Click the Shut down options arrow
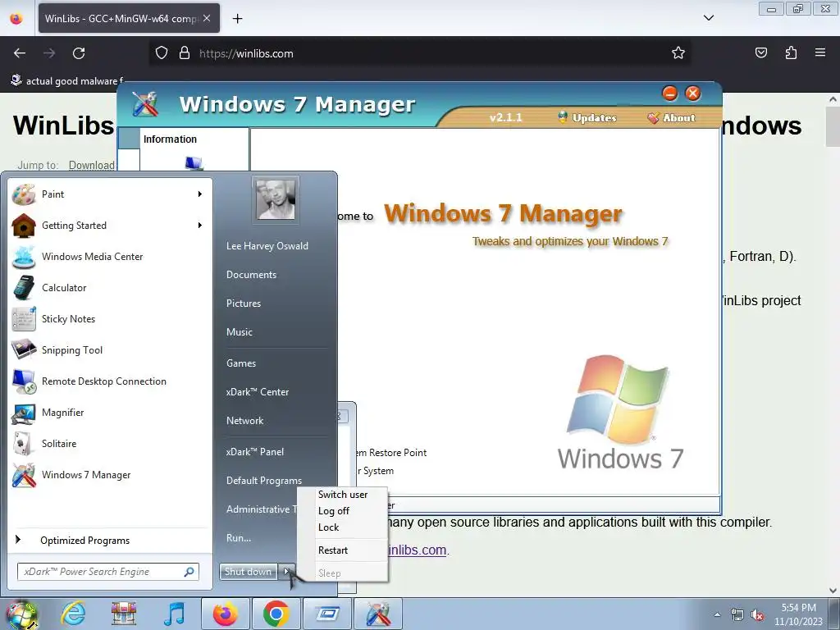This screenshot has height=630, width=840. click(286, 572)
